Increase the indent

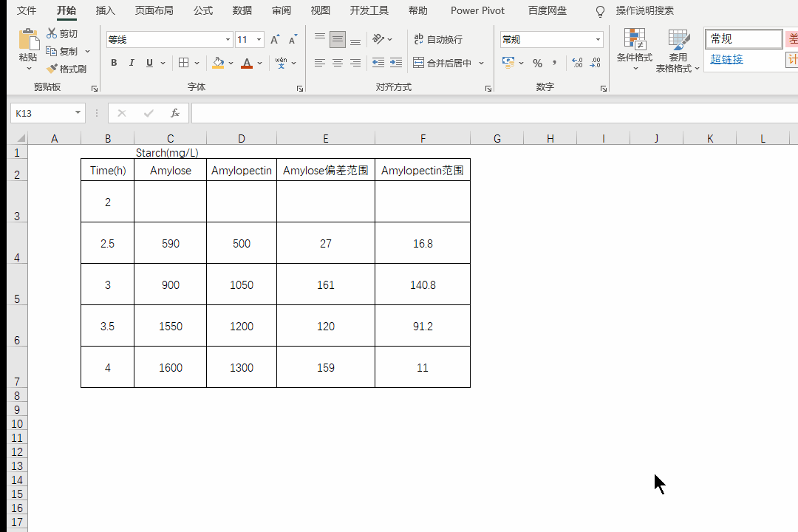[x=396, y=63]
